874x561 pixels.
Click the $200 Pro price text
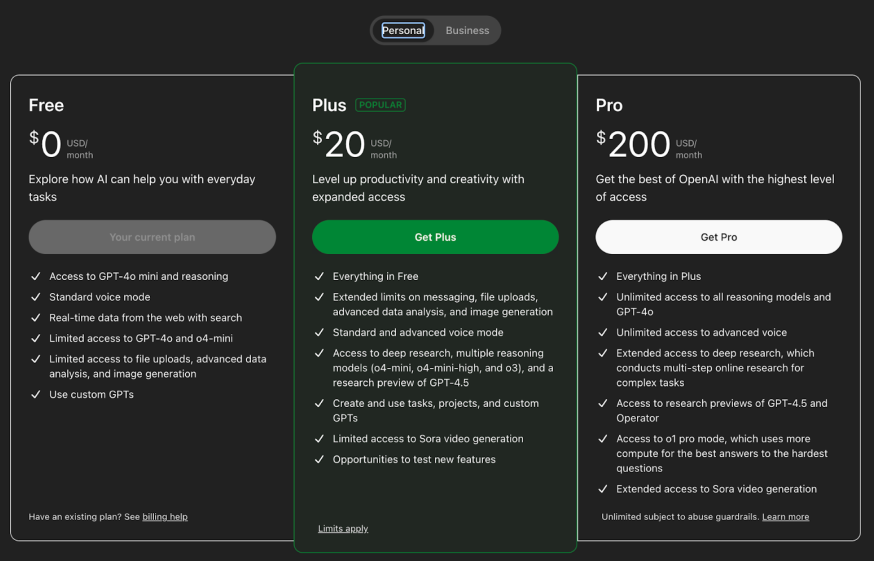pos(633,144)
